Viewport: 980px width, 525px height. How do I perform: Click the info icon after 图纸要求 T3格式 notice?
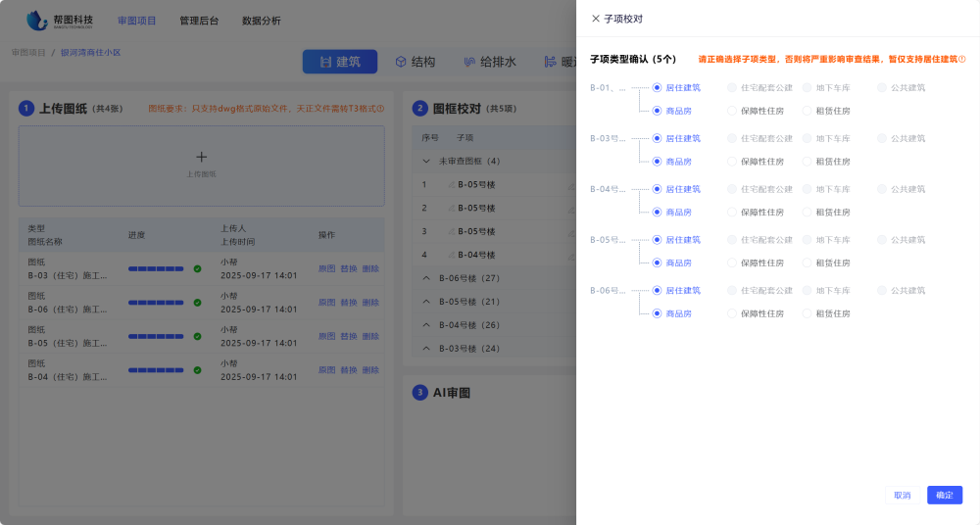(x=380, y=109)
